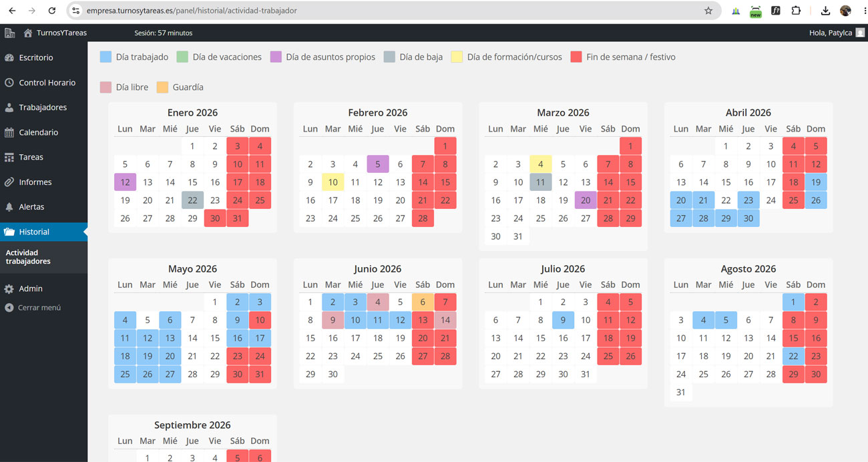
Task: Select blue day 22 in Agosto 2026
Action: click(x=793, y=357)
